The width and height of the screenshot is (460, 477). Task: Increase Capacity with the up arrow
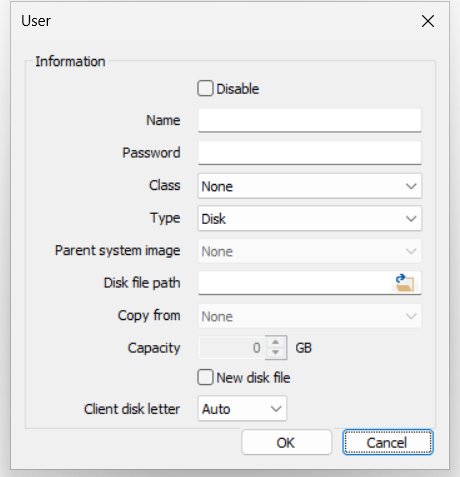(276, 342)
